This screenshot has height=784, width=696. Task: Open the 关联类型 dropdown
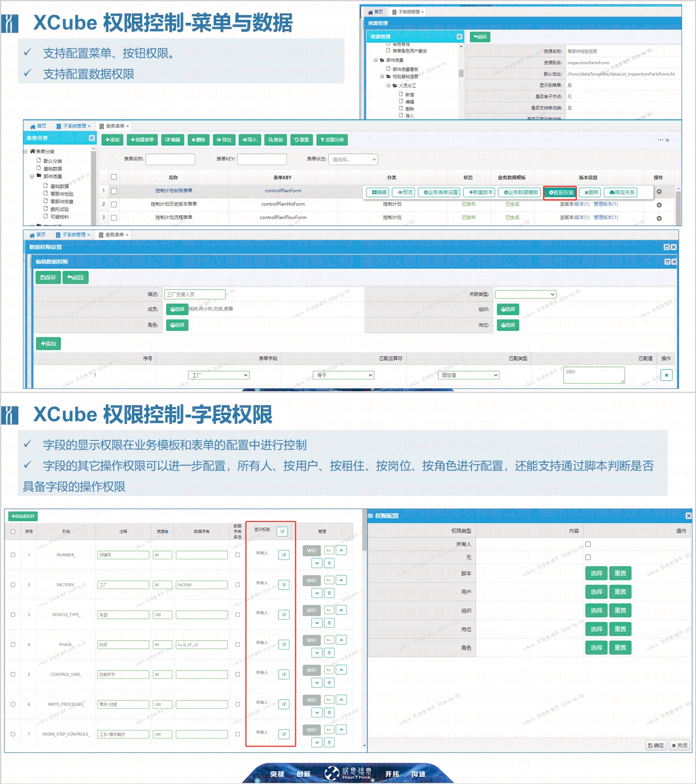pyautogui.click(x=525, y=294)
